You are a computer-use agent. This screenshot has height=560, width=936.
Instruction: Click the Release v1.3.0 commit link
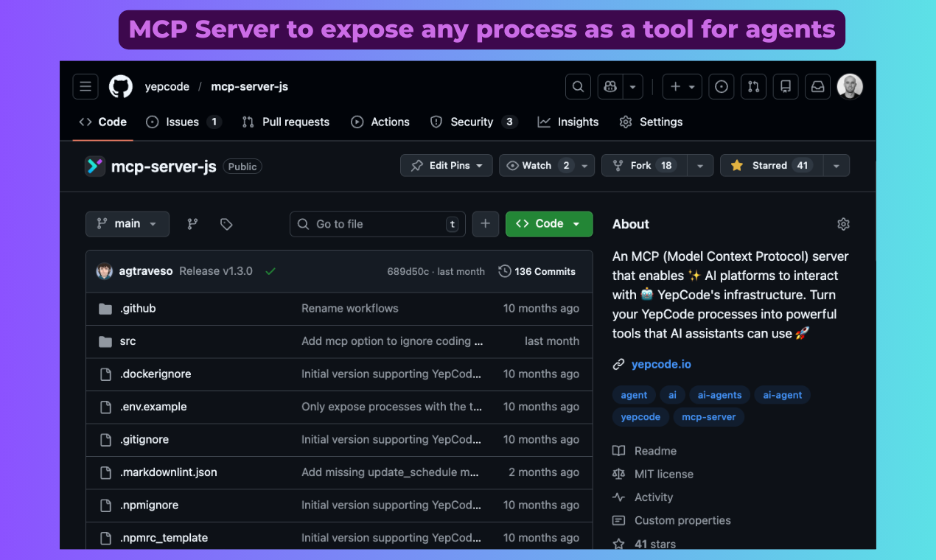(216, 270)
